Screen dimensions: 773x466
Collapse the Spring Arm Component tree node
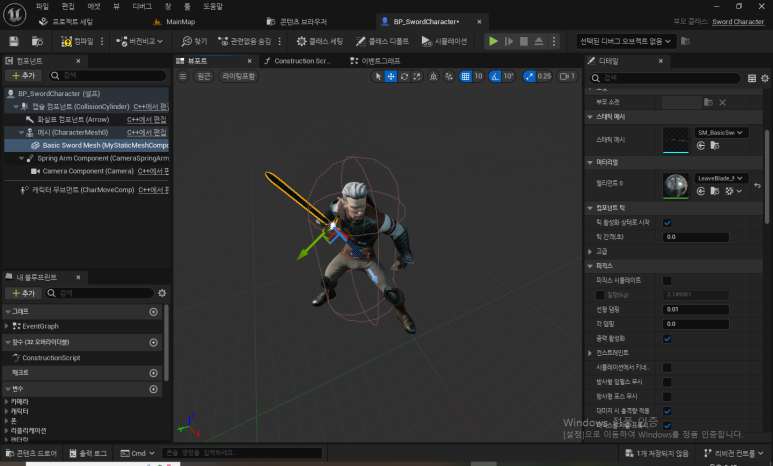coord(21,158)
